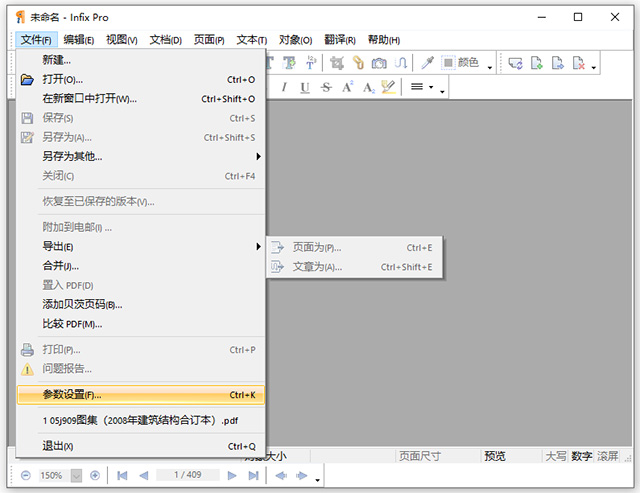
Task: Toggle underline formatting
Action: point(304,88)
